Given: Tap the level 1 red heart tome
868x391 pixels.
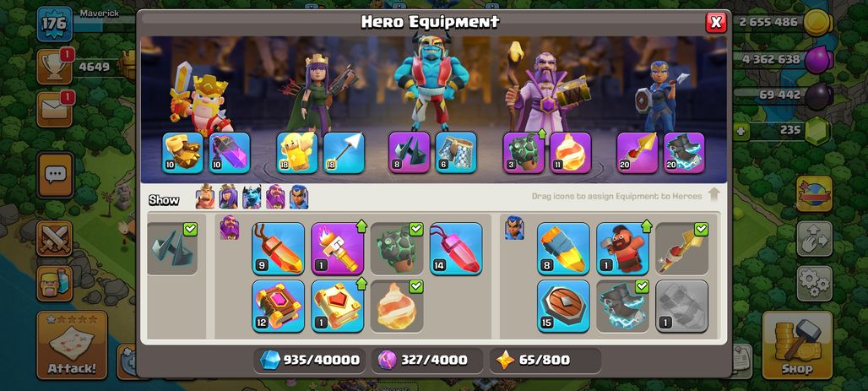Looking at the screenshot, I should 337,306.
